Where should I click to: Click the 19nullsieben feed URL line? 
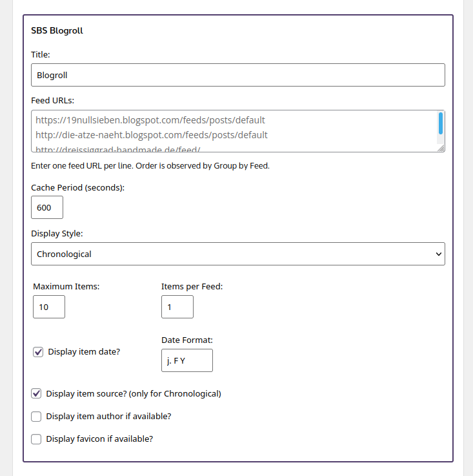coord(150,120)
